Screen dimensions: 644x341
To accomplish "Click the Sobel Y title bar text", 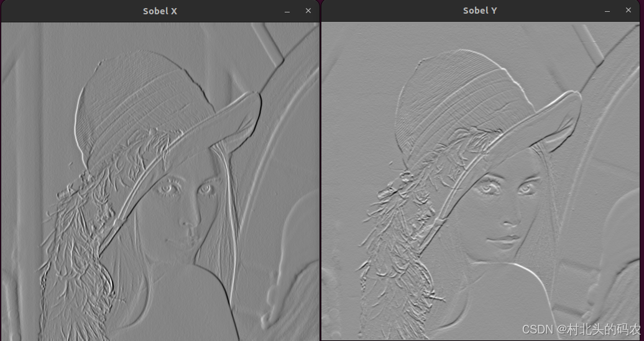I will click(480, 11).
